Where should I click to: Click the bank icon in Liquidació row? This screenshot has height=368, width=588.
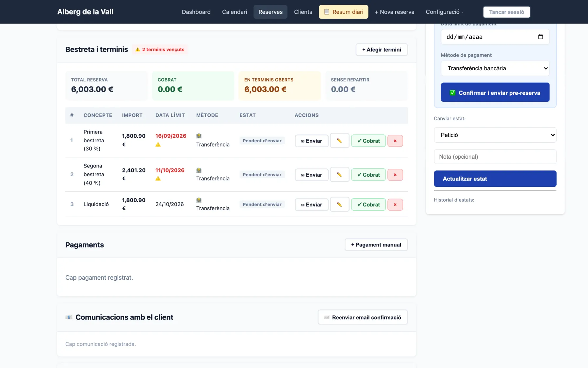coord(199,200)
